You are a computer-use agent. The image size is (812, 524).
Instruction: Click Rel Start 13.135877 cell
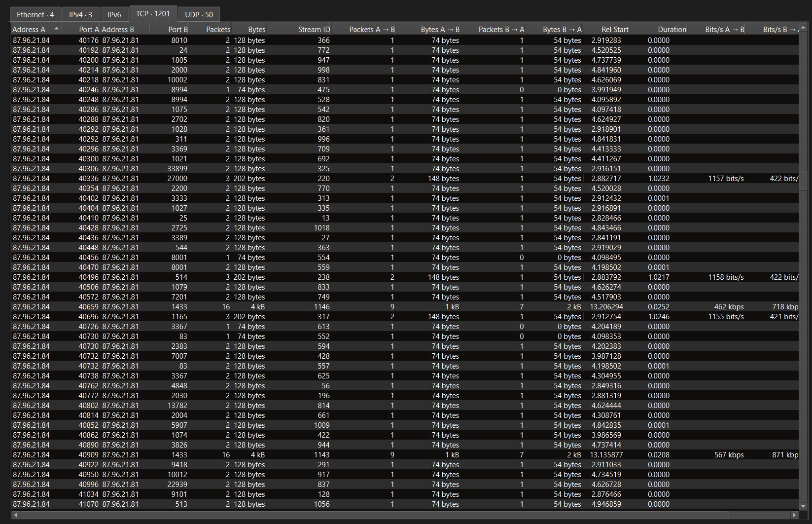pyautogui.click(x=606, y=455)
